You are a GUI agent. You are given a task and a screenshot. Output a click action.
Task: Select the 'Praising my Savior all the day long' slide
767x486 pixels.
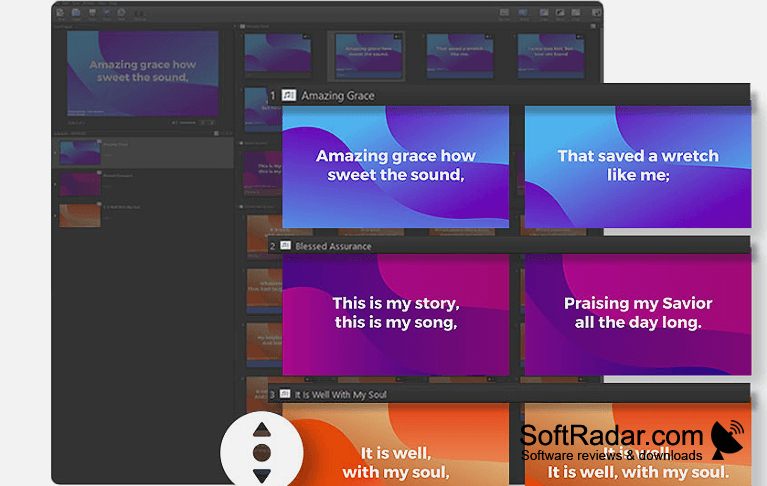point(638,314)
